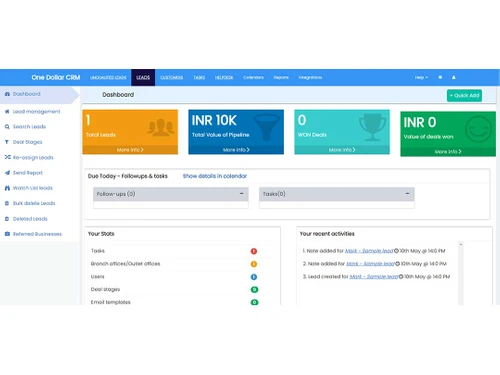Open the Reports menu item
Viewport: 500px width, 375px height.
pyautogui.click(x=281, y=77)
